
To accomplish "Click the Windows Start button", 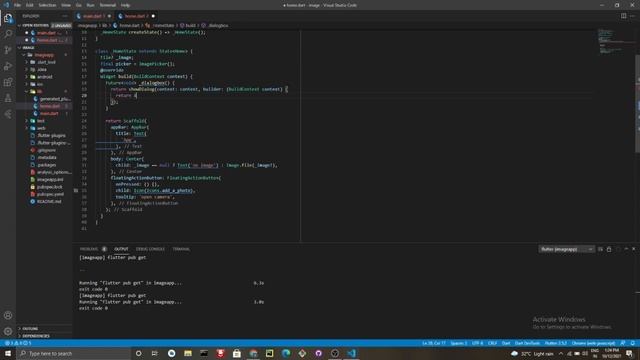I will [x=8, y=353].
